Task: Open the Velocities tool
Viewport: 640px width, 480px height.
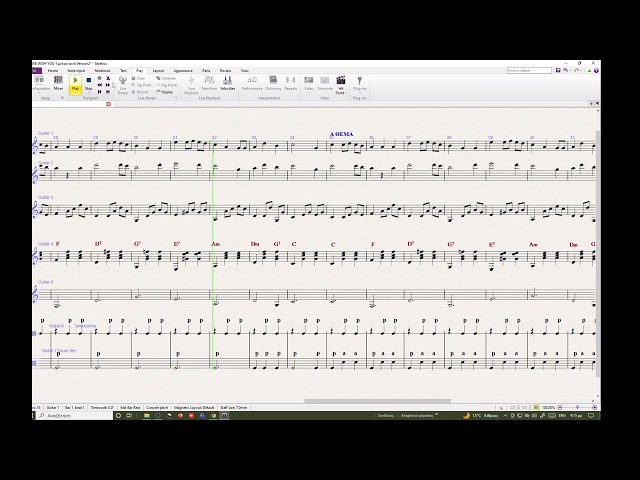Action: click(227, 83)
